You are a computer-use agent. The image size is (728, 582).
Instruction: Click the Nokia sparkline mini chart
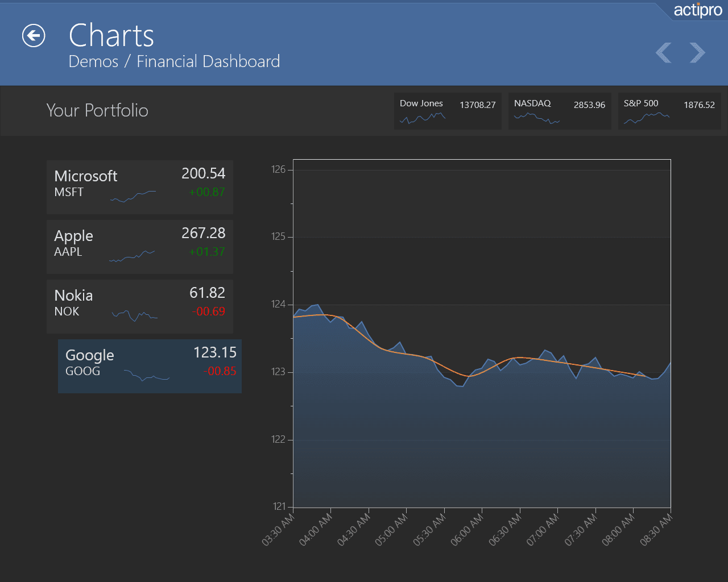coord(135,315)
